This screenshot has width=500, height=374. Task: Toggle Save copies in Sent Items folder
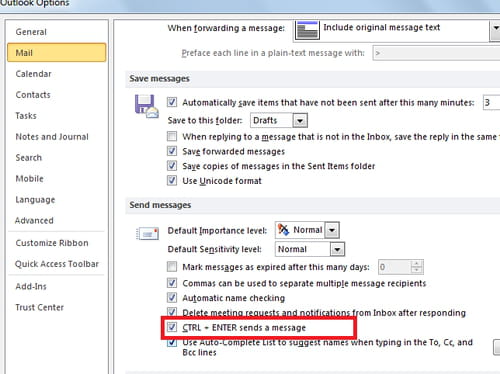172,166
